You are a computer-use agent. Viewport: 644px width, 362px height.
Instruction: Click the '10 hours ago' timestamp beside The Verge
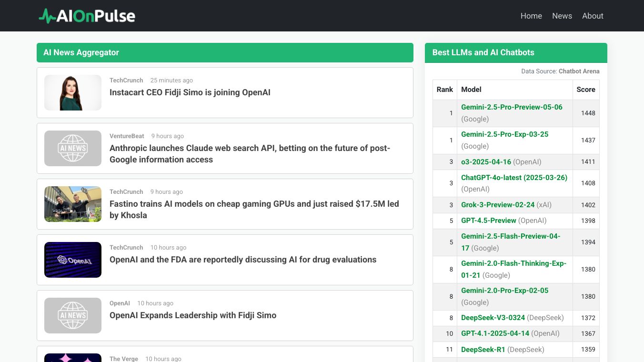(x=163, y=359)
